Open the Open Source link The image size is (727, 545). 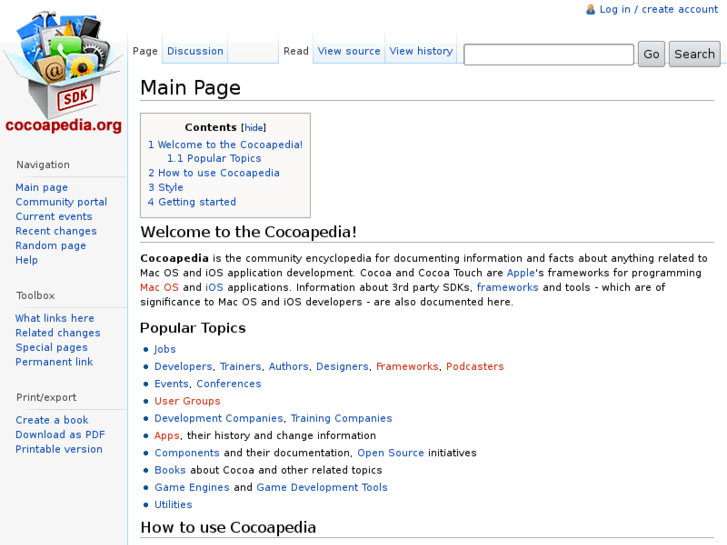tap(390, 453)
